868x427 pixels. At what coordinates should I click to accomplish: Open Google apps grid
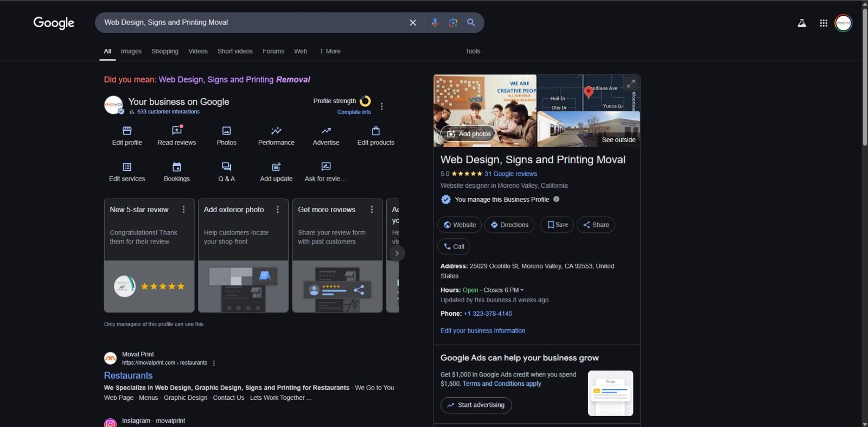click(x=823, y=23)
